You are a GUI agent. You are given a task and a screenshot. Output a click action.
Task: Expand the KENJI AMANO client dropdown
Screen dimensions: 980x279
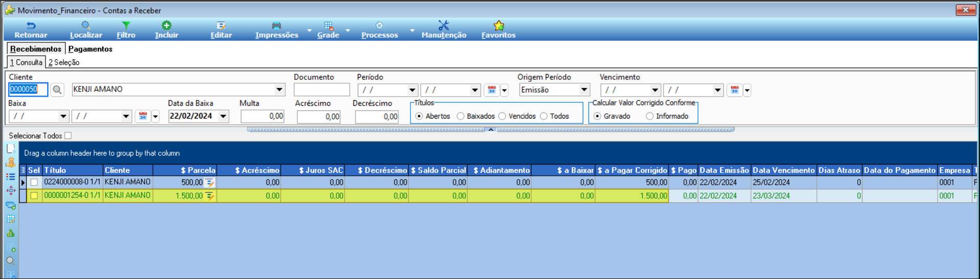279,89
